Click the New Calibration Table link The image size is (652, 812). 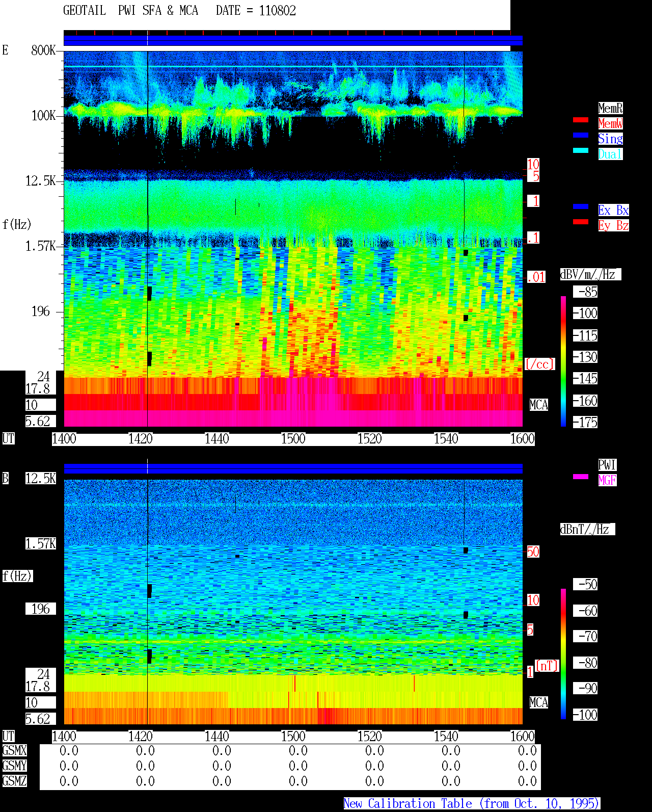click(x=472, y=803)
